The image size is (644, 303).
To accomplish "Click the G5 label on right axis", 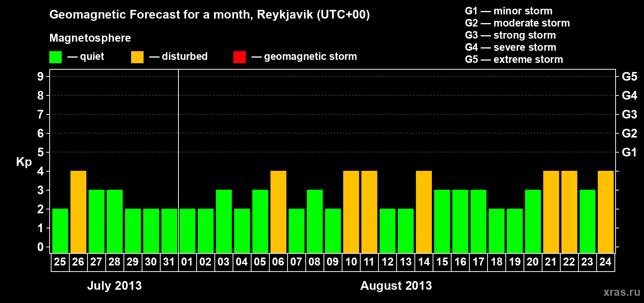I will 629,77.
